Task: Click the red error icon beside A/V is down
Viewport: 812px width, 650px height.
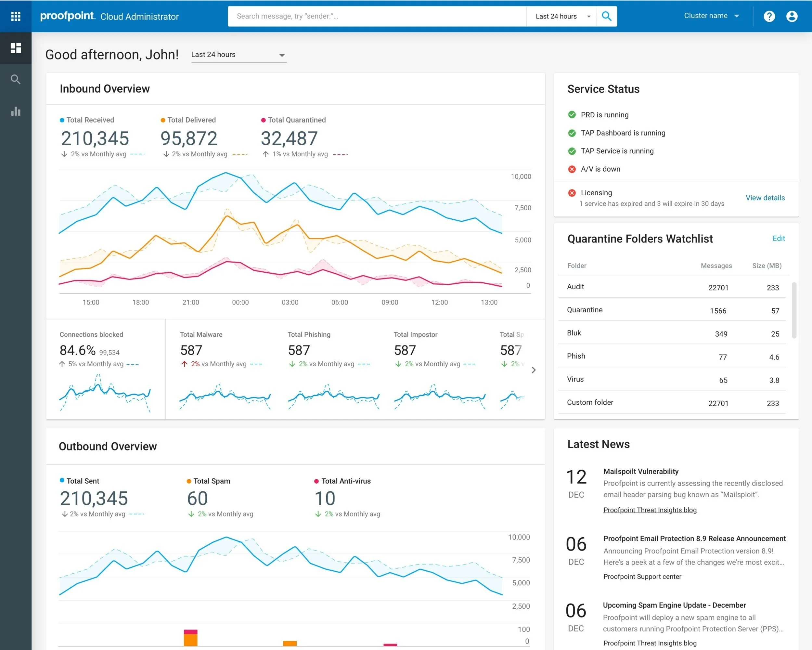Action: pos(572,169)
